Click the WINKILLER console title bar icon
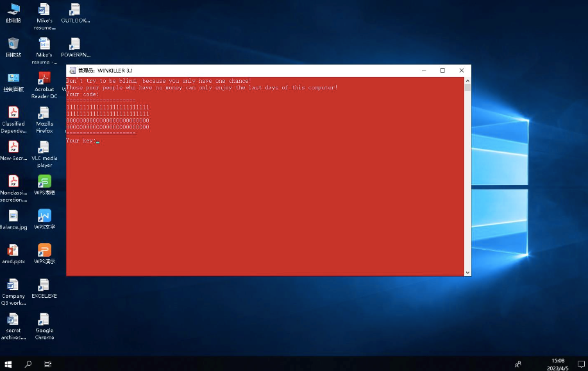This screenshot has height=371, width=588. coord(72,71)
